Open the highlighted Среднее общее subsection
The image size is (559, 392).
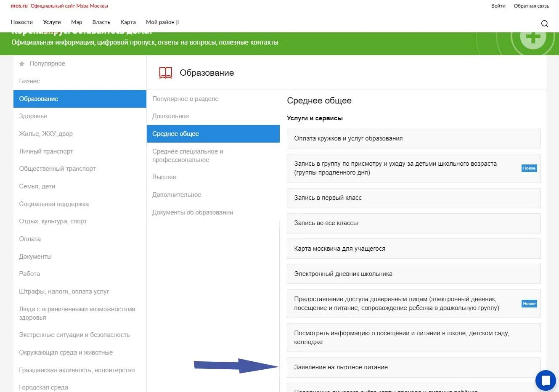pos(213,134)
